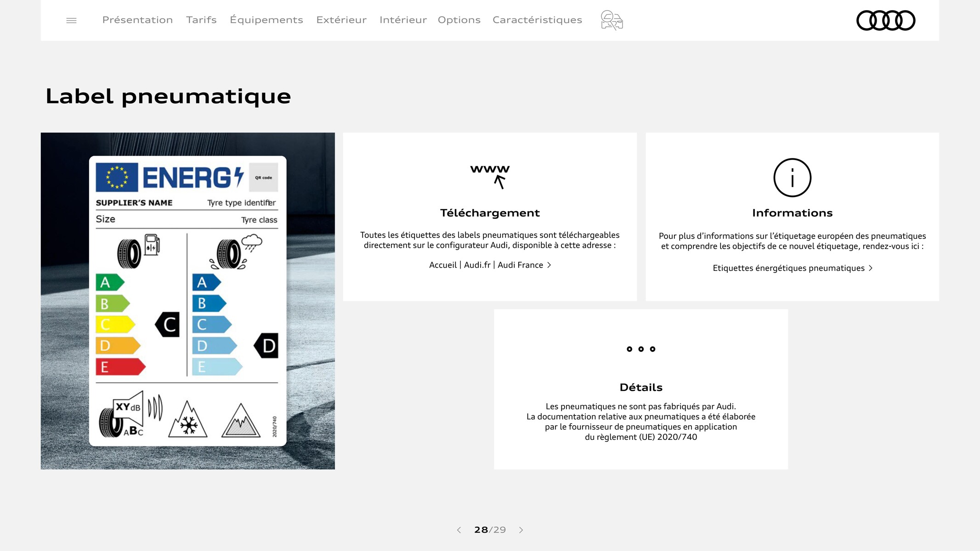
Task: Click the dark blue A wet grip arrow
Action: click(206, 282)
